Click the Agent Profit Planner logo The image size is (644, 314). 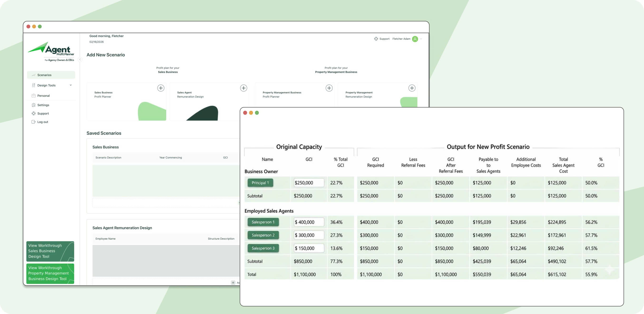[51, 51]
